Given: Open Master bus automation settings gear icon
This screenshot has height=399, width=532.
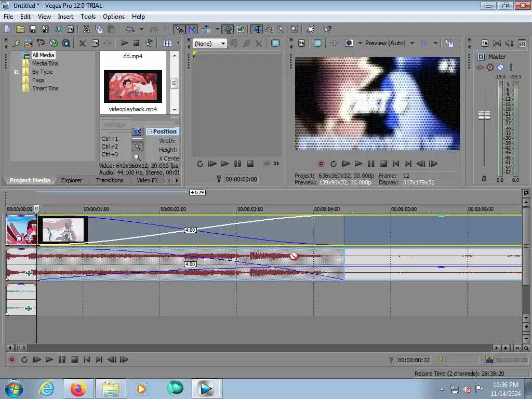Looking at the screenshot, I should click(490, 67).
